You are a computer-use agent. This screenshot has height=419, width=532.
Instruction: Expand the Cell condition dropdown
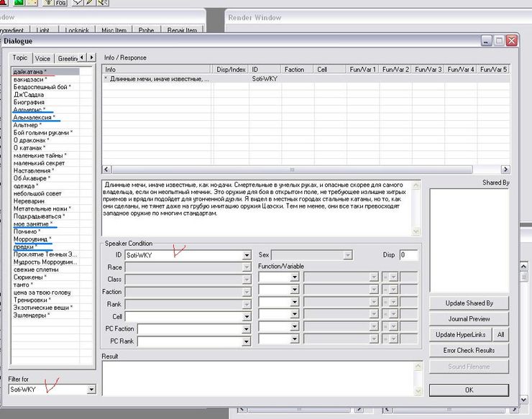coord(247,316)
